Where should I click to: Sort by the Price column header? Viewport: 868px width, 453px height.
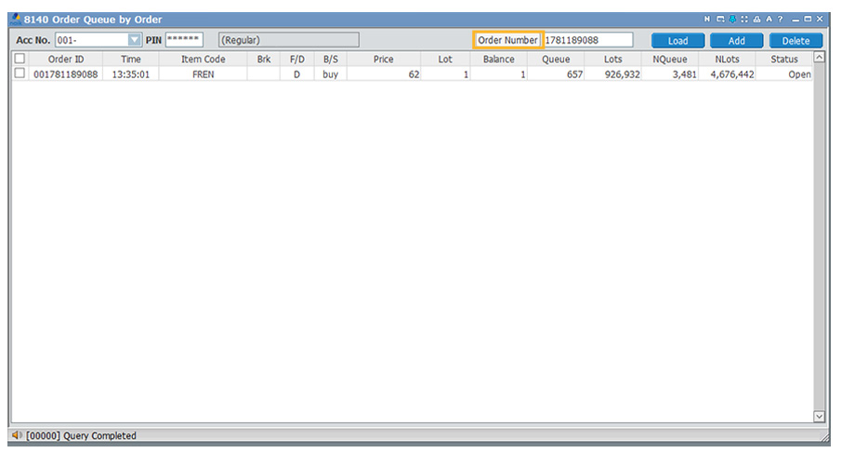tap(383, 60)
